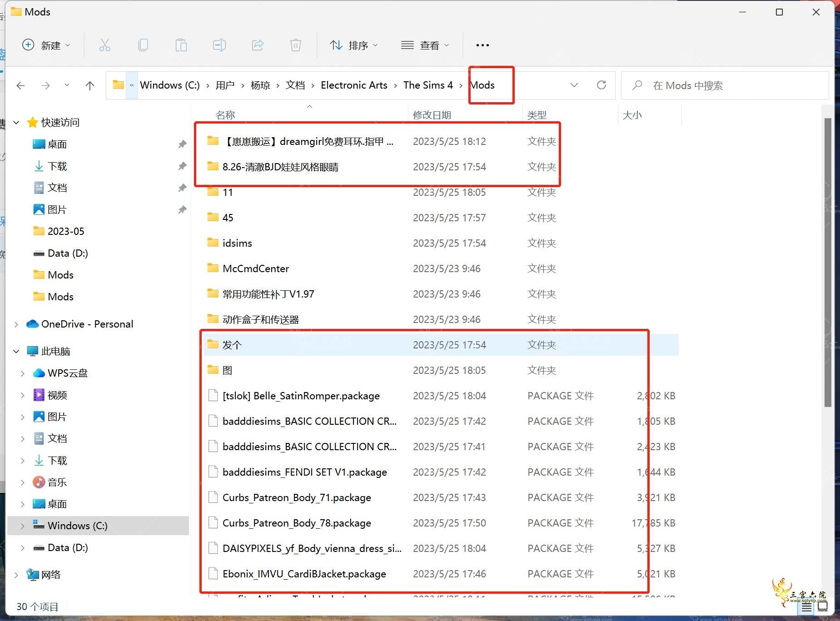Click Windows (C:) in the breadcrumb path
This screenshot has height=621, width=840.
(x=170, y=85)
